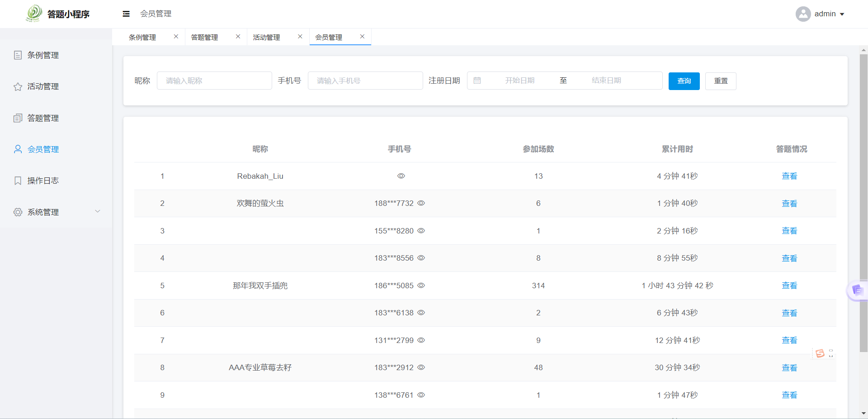Screen dimensions: 868x419
Task: Click the 系统管理 gear icon in sidebar
Action: (18, 212)
